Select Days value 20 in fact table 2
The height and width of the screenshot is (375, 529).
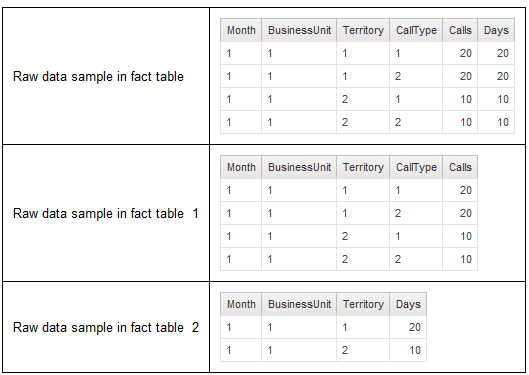click(x=415, y=327)
